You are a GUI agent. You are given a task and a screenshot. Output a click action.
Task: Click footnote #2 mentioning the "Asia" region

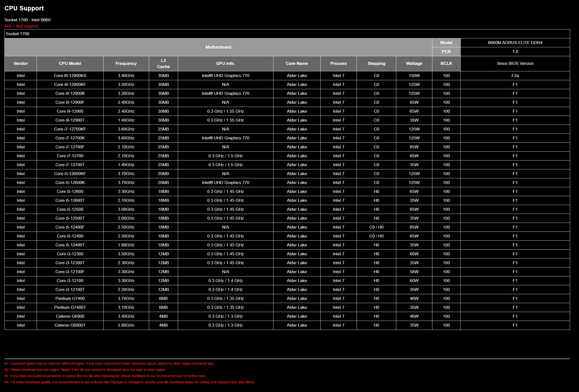coord(85,370)
